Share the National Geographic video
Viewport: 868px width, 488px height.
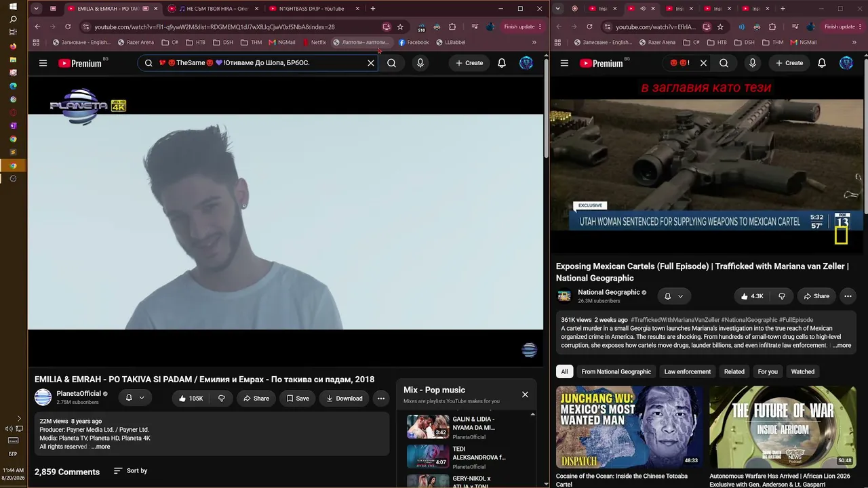coord(816,296)
